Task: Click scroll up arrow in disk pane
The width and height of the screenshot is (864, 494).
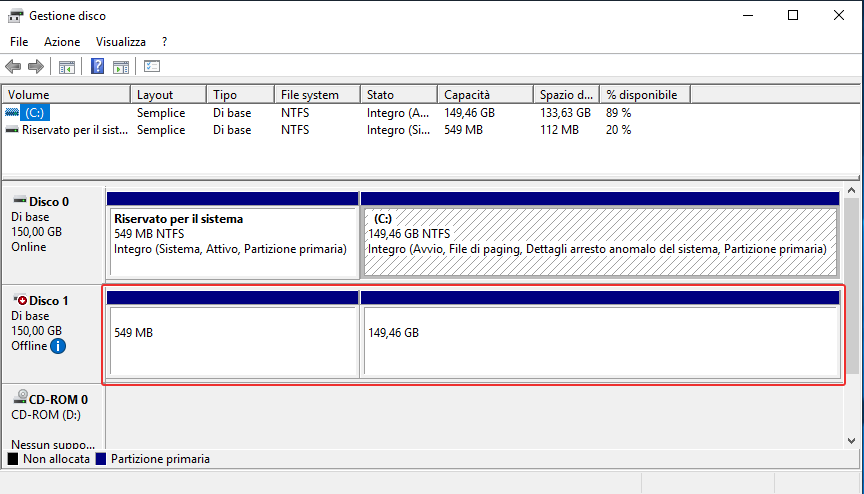Action: (x=851, y=191)
